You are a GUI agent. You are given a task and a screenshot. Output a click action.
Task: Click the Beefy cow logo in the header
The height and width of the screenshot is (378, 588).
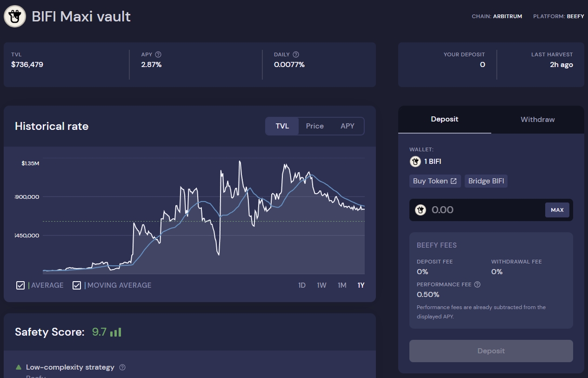click(14, 16)
